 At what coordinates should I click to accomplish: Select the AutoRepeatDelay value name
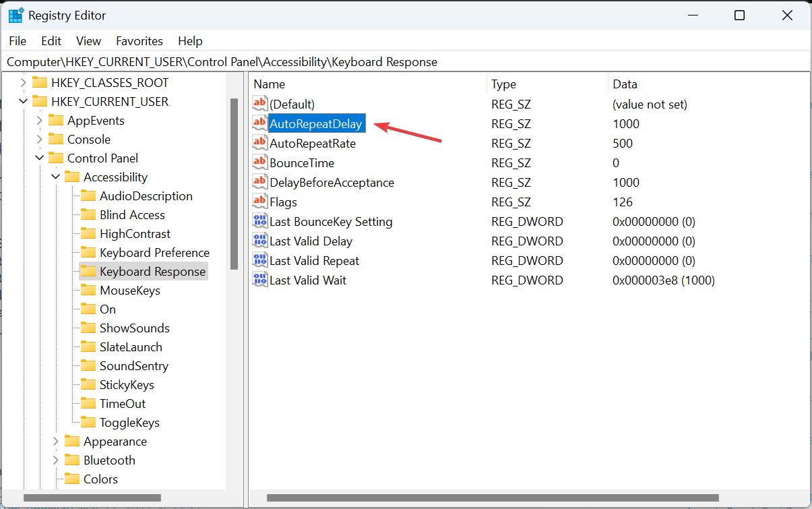tap(316, 123)
